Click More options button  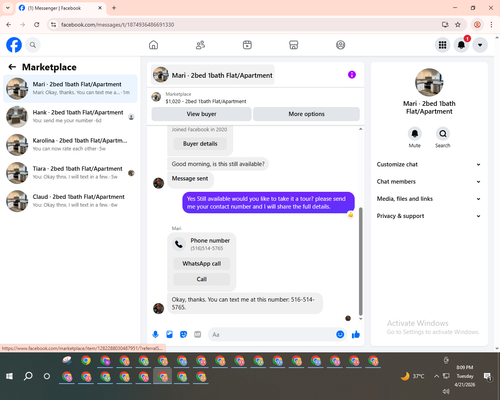pyautogui.click(x=306, y=114)
